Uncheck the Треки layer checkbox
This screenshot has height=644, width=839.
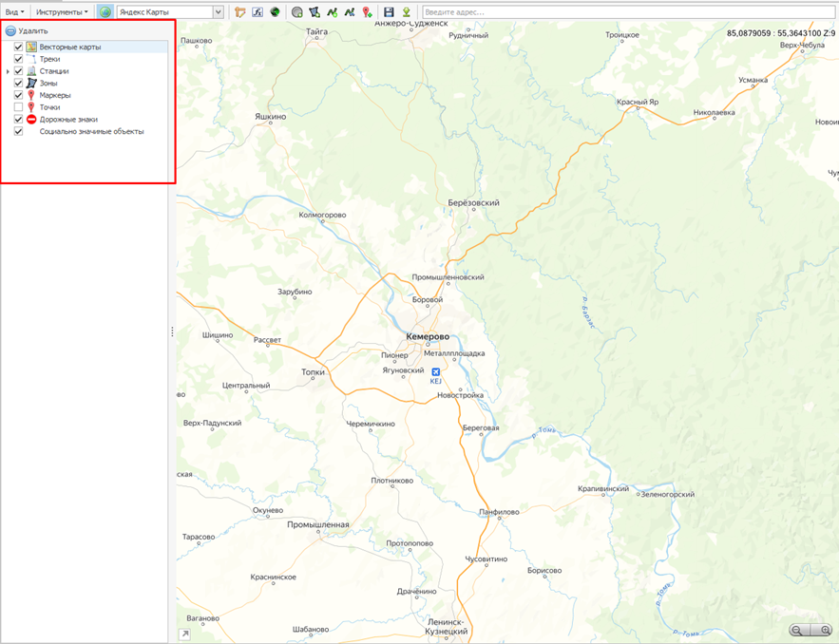coord(19,59)
